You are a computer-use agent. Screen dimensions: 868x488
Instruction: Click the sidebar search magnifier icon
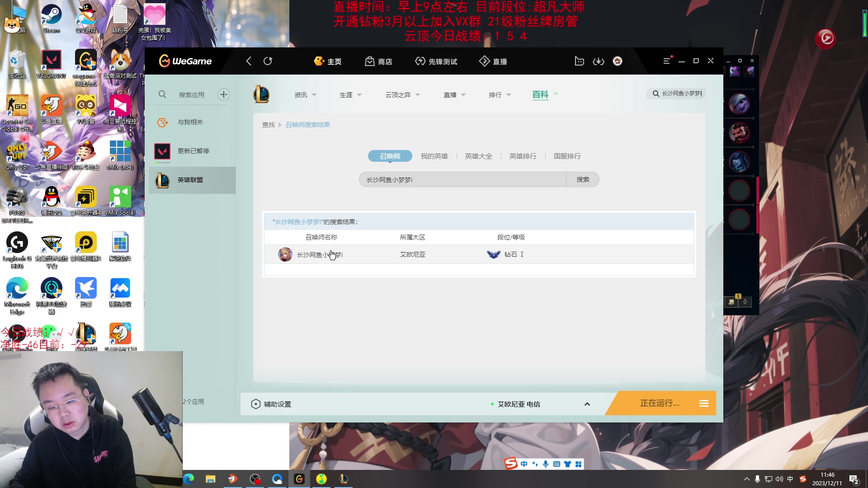[162, 94]
